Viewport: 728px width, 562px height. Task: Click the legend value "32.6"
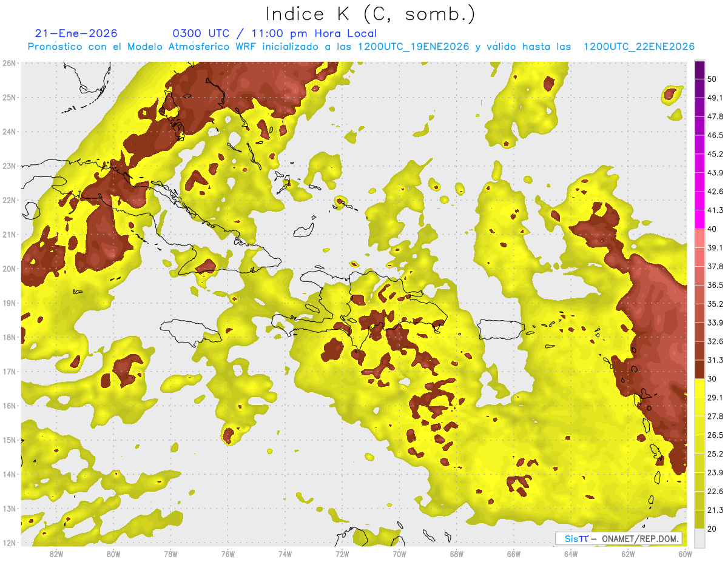coord(715,341)
